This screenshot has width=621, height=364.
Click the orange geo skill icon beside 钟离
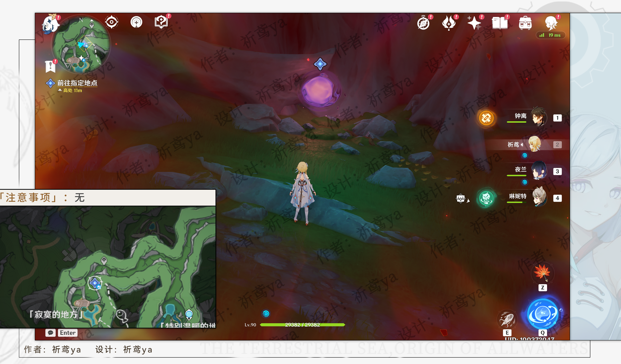(486, 118)
